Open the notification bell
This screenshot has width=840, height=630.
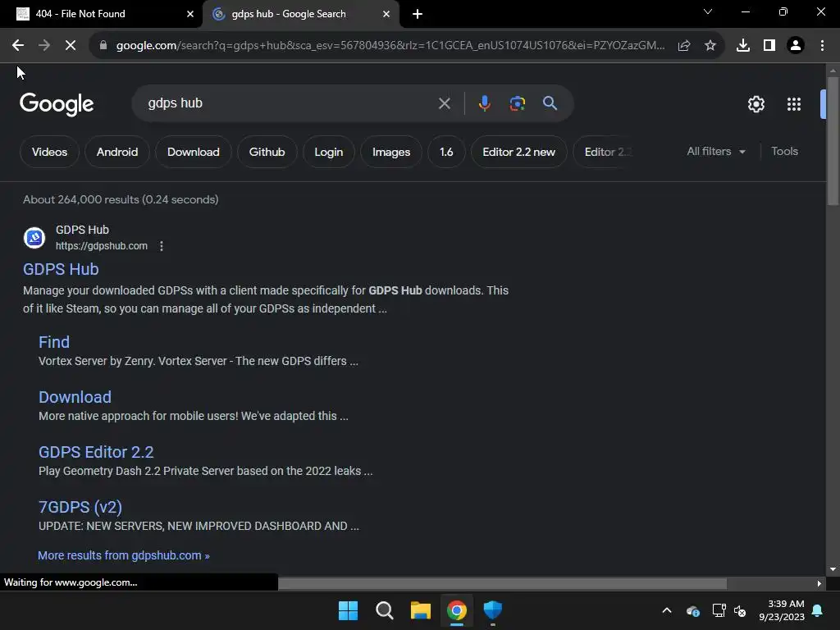point(818,610)
